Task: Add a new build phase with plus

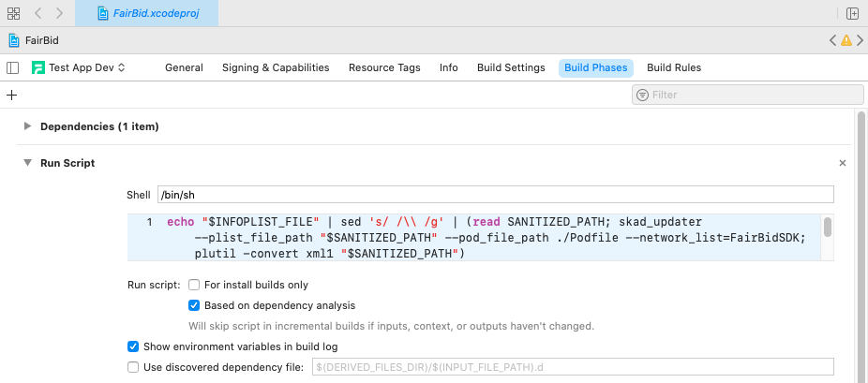Action: click(11, 96)
